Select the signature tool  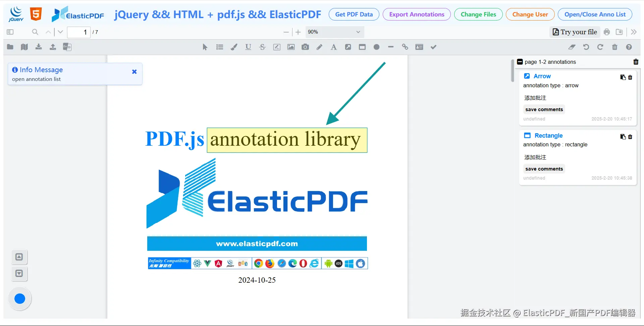pyautogui.click(x=277, y=47)
